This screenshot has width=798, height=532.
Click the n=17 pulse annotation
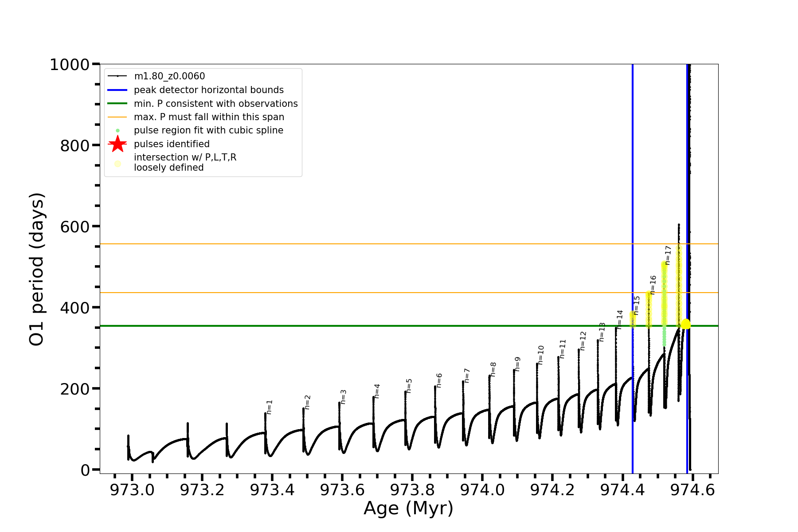[668, 255]
